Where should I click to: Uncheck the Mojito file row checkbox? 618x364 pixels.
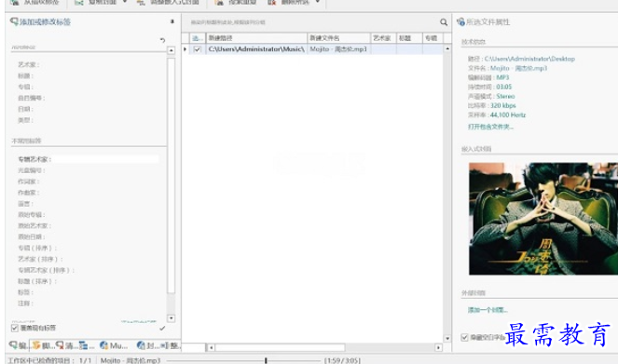click(x=198, y=49)
